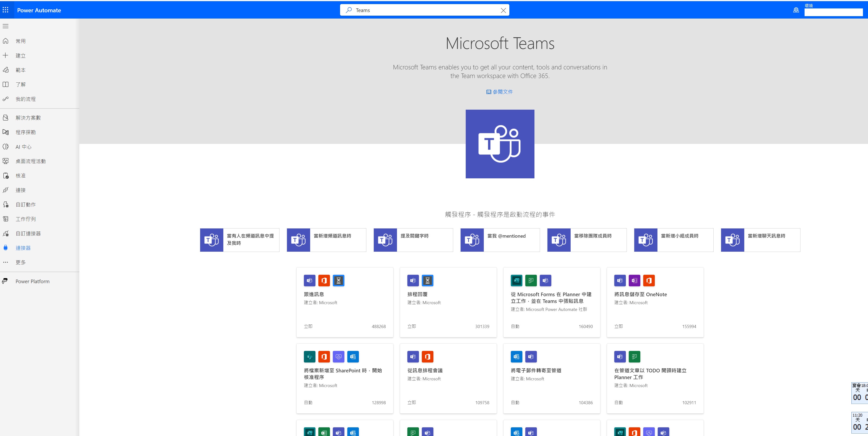Click the environment globe icon

[796, 10]
